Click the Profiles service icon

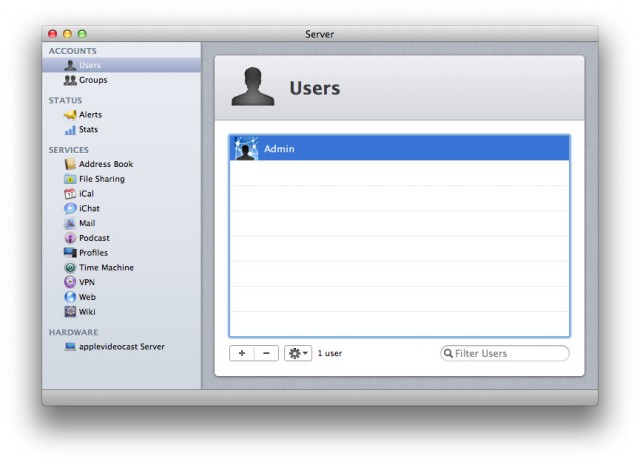pyautogui.click(x=70, y=253)
